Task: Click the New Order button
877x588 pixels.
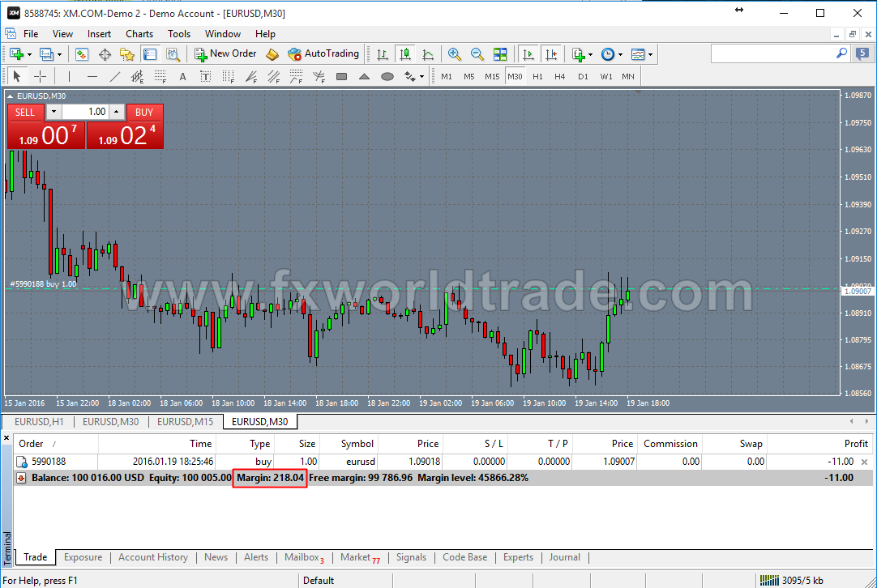Action: [x=225, y=53]
